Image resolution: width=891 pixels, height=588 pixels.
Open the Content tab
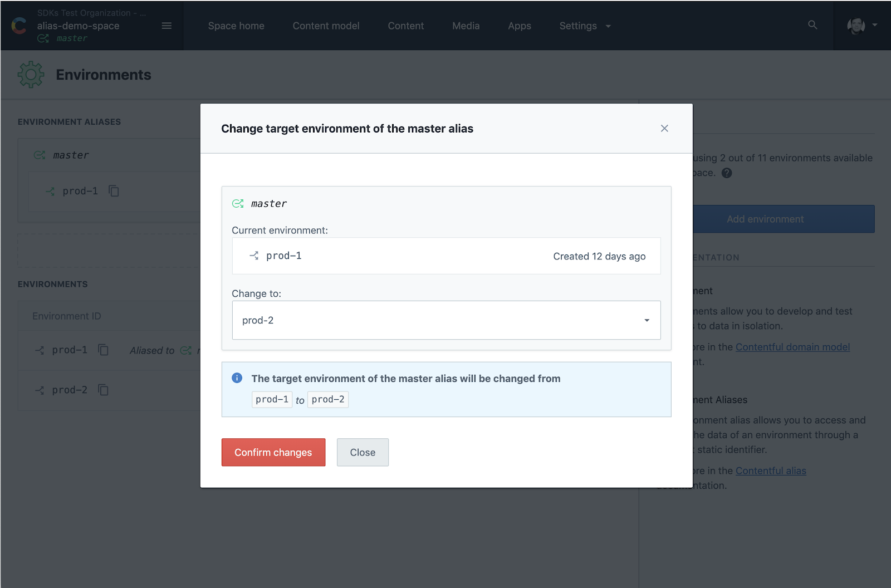coord(406,26)
